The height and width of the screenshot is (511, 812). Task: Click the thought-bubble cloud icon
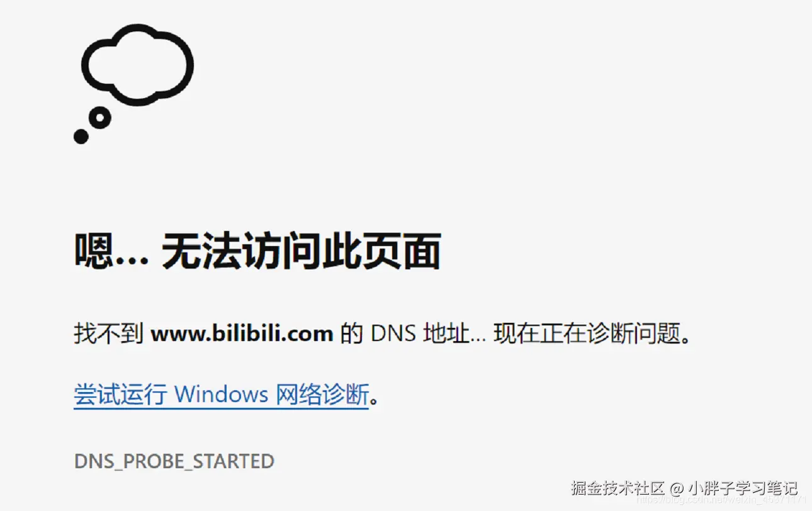[x=137, y=64]
